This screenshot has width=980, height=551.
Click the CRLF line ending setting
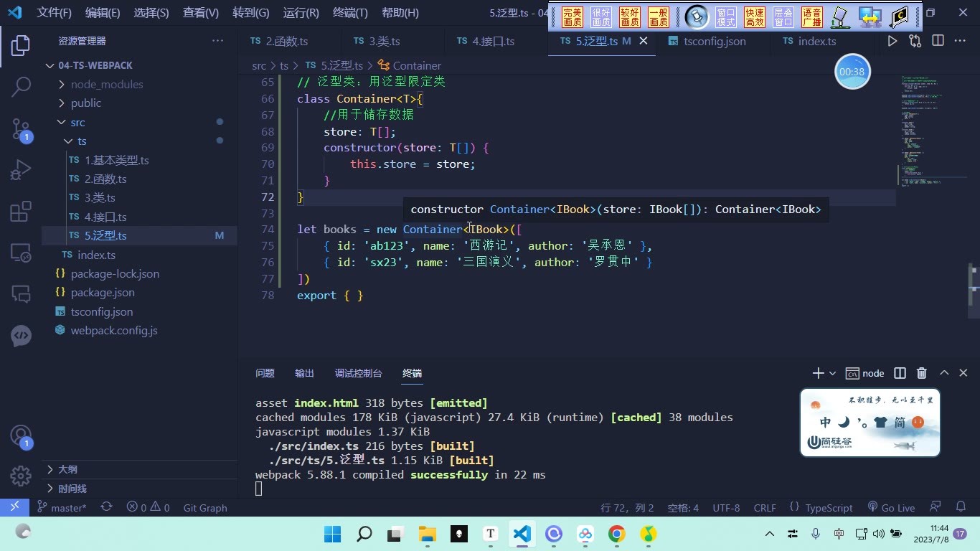765,507
